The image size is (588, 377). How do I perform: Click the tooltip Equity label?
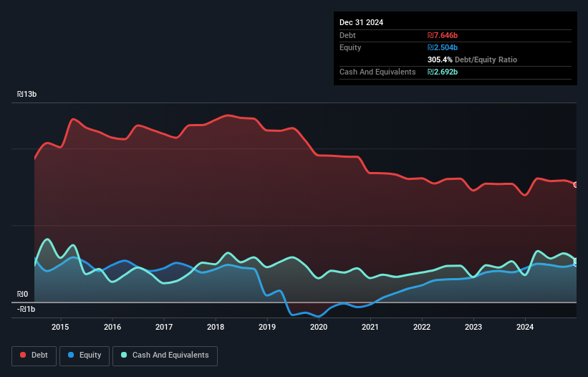coord(350,47)
